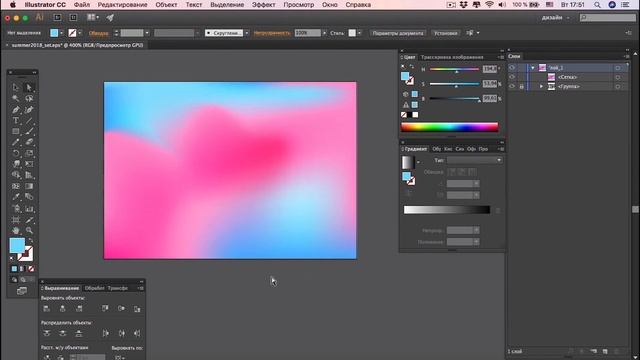Click target circle of <Группа> sublayer

618,87
